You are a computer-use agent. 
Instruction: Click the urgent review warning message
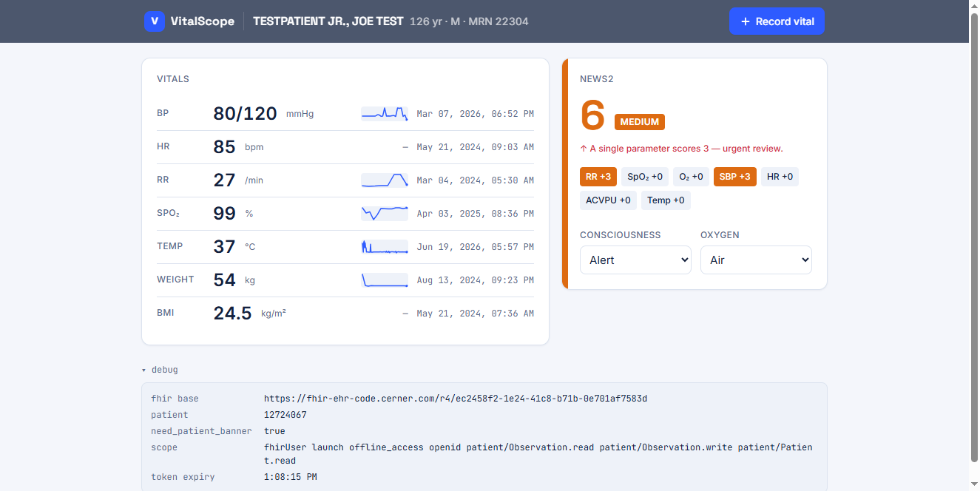coord(681,149)
